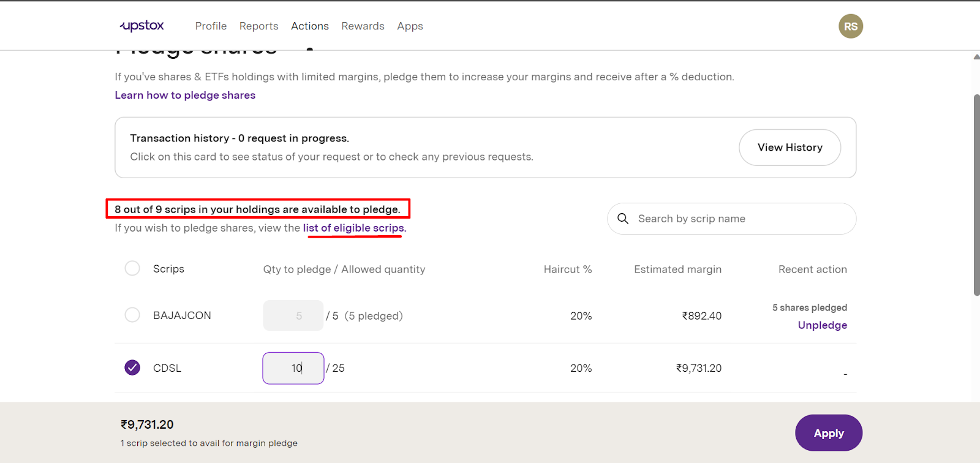Click the ₹9,731.20 total in bottom bar
Image resolution: width=980 pixels, height=463 pixels.
147,424
